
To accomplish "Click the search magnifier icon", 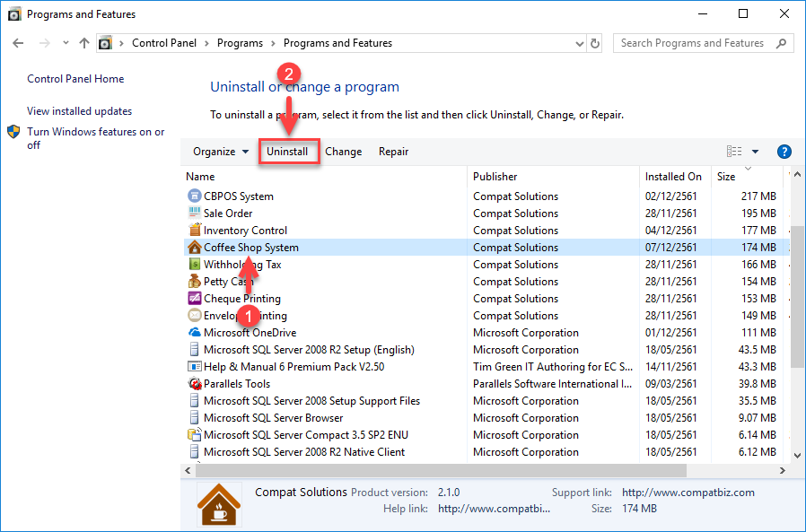I will tap(782, 43).
